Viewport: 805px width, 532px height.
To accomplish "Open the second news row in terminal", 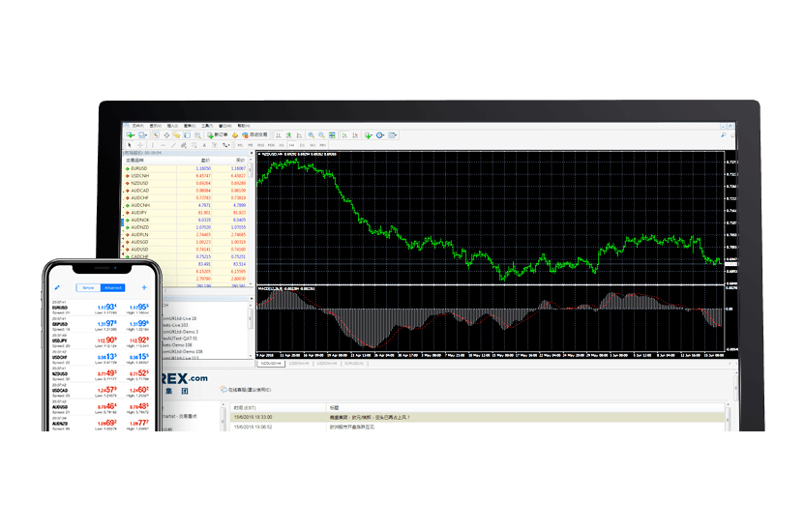I will (x=477, y=427).
